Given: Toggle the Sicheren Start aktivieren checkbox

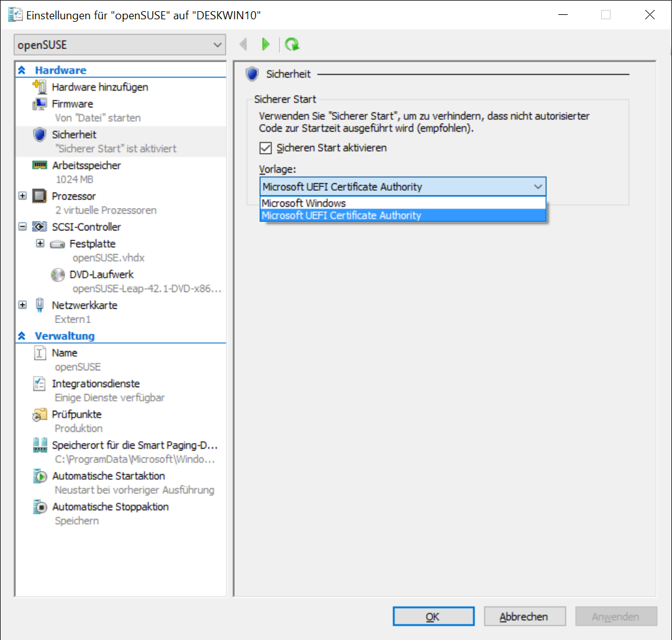Looking at the screenshot, I should click(266, 148).
